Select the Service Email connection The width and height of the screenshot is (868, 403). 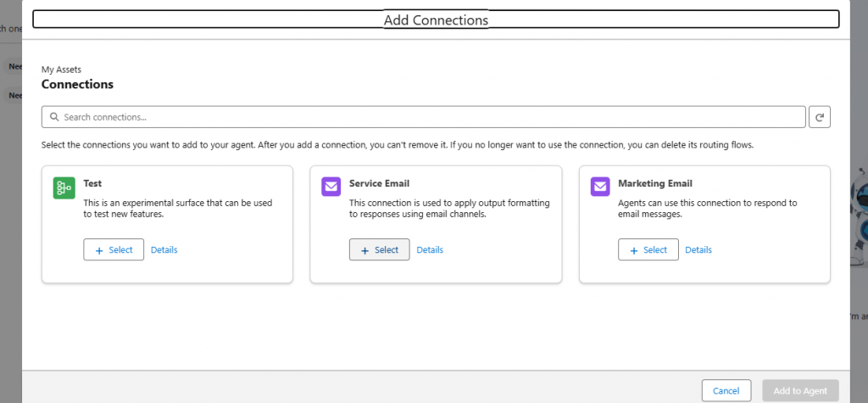pos(379,249)
